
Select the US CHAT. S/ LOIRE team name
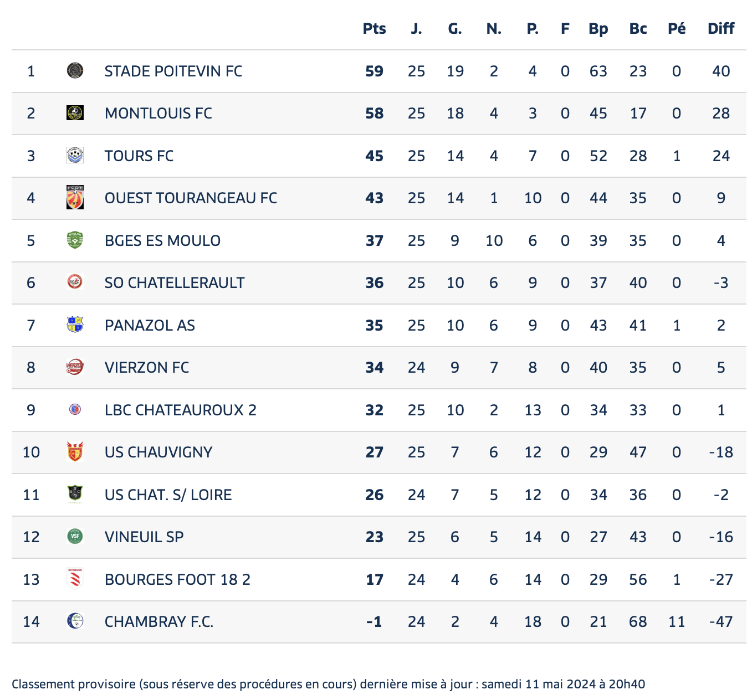click(x=168, y=495)
